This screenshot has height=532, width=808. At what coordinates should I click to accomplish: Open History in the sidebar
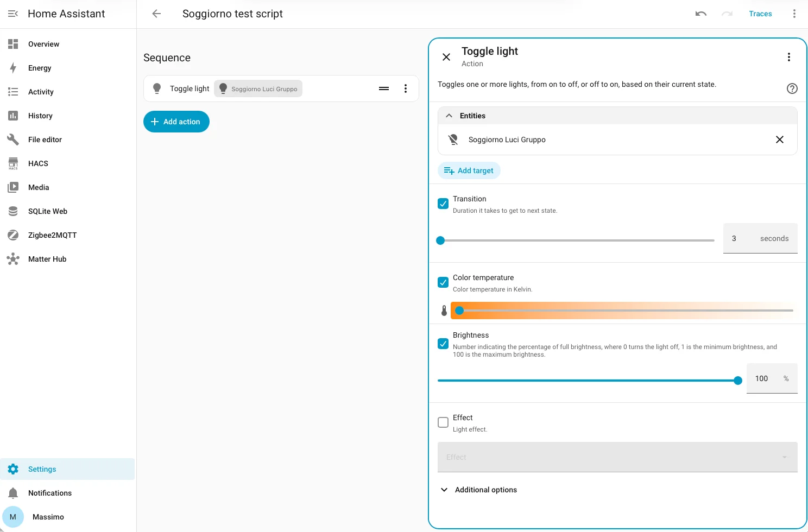[x=68, y=116]
